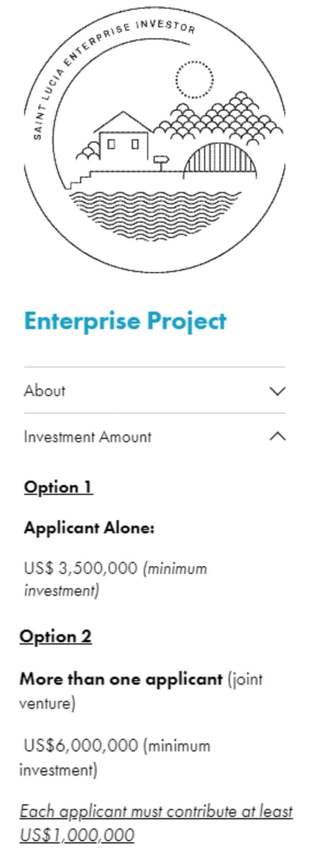Image resolution: width=315 pixels, height=868 pixels.
Task: Open the About accordion row label
Action: 44,391
